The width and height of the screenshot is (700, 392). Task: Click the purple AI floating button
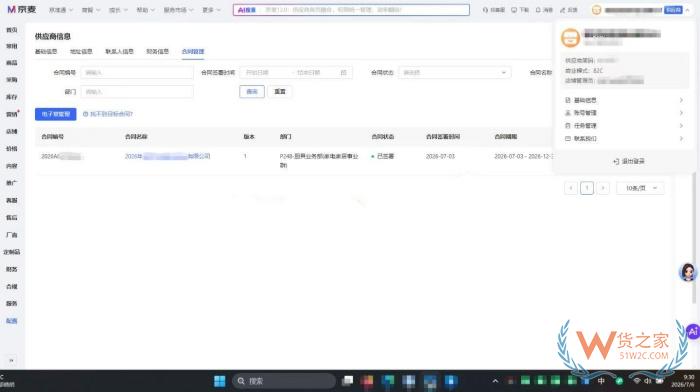point(693,331)
